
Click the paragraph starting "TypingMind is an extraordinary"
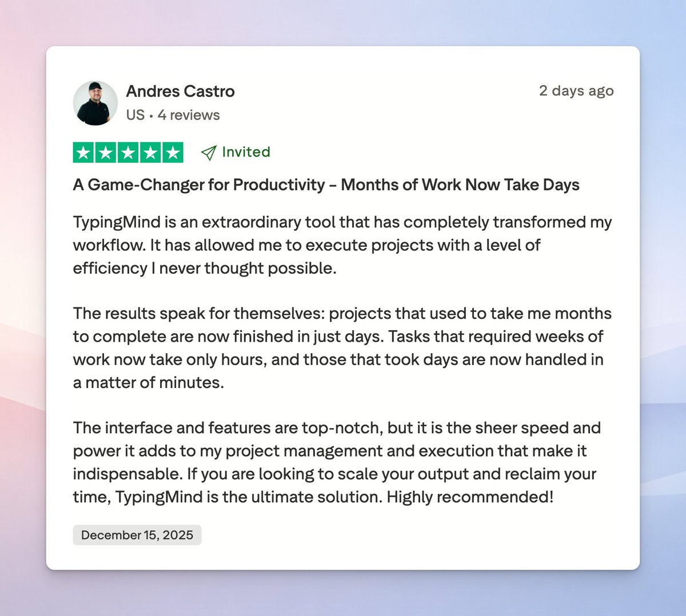point(342,245)
